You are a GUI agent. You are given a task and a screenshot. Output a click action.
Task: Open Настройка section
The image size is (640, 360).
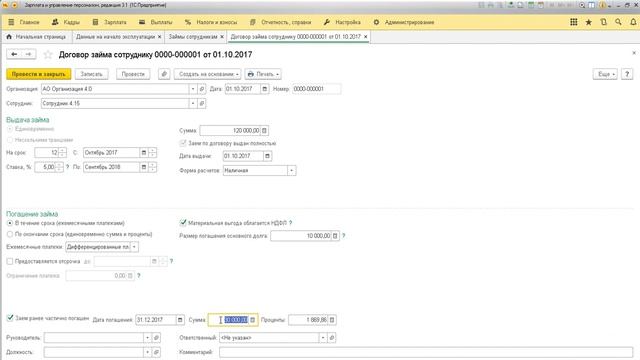pyautogui.click(x=342, y=22)
